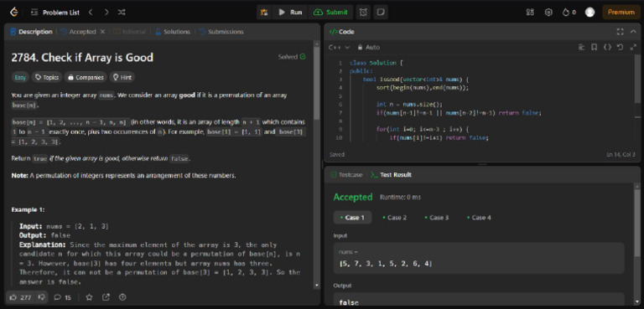Open the Submissions tab
This screenshot has height=309, width=644.
tap(221, 32)
